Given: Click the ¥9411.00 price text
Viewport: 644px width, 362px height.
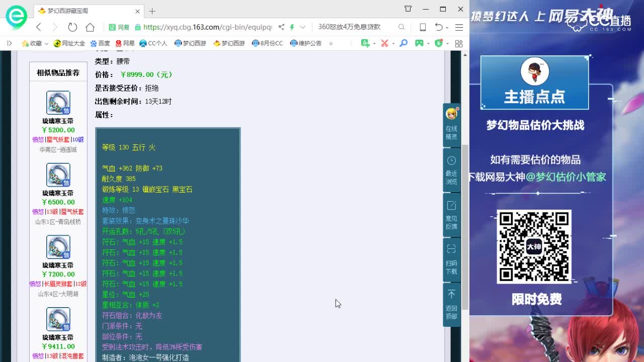Looking at the screenshot, I should tap(58, 346).
